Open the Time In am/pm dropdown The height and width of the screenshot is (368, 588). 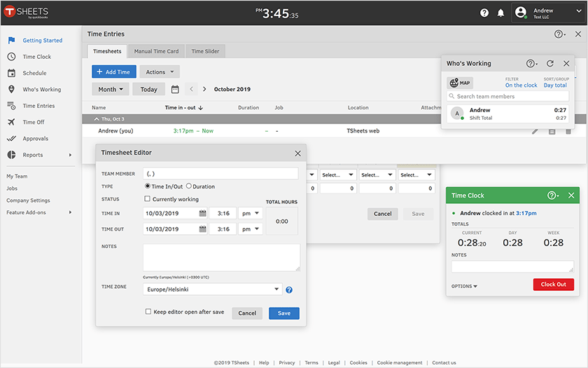point(251,213)
